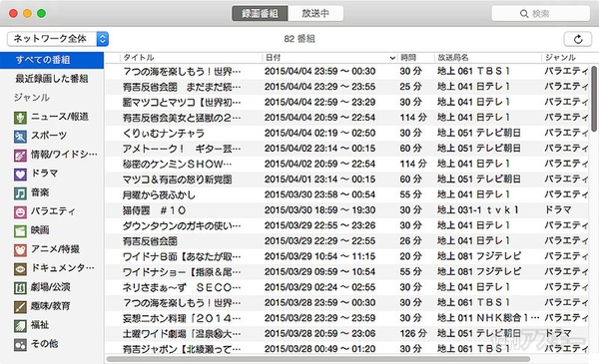This screenshot has height=364, width=599.
Task: Click the 82 番組 count label
Action: [299, 39]
